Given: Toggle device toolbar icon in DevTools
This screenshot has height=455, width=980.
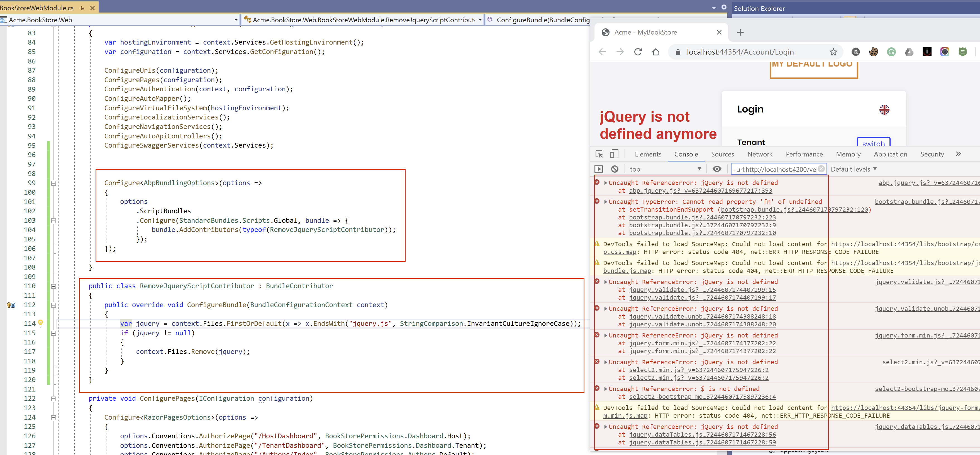Looking at the screenshot, I should point(614,154).
